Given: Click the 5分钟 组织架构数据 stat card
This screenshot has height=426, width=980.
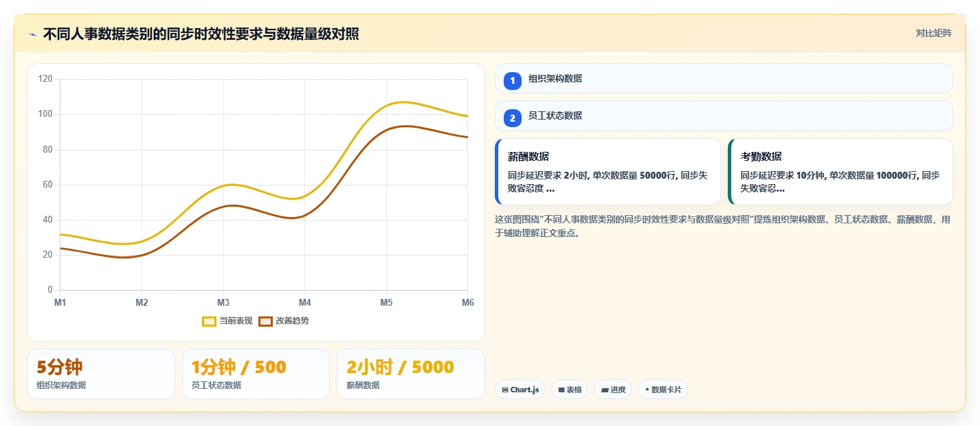Looking at the screenshot, I should click(101, 374).
